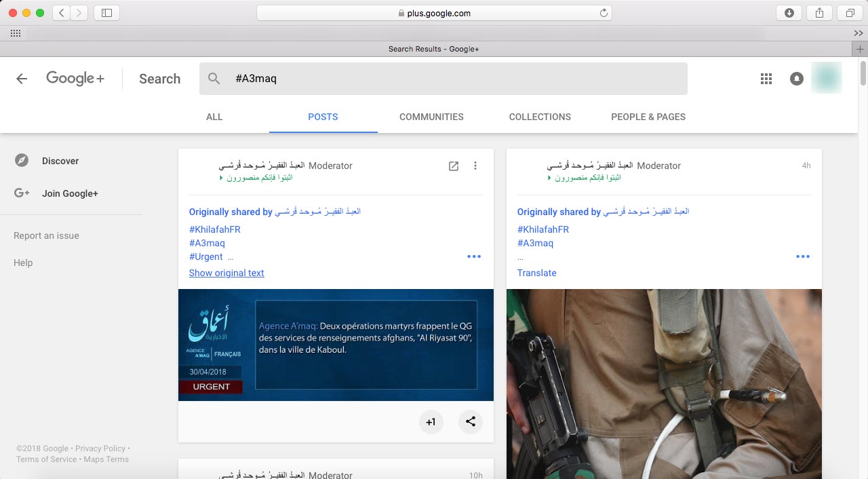
Task: Click the Show original text link
Action: 226,273
